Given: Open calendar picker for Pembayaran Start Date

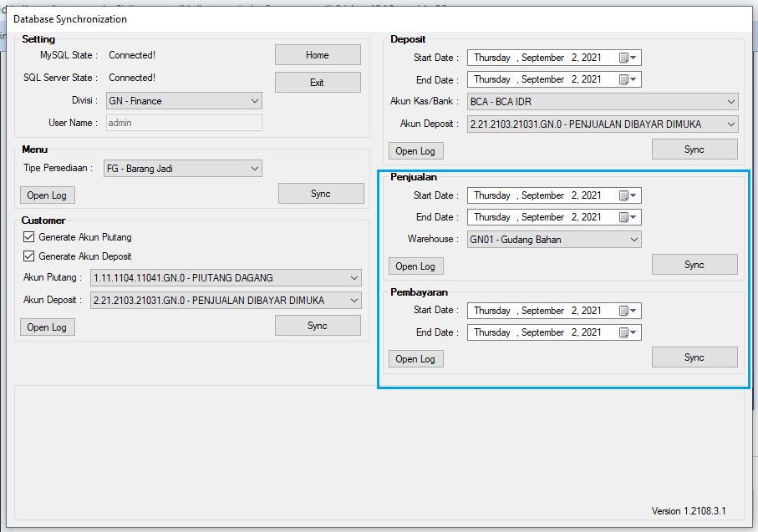Looking at the screenshot, I should pyautogui.click(x=628, y=311).
